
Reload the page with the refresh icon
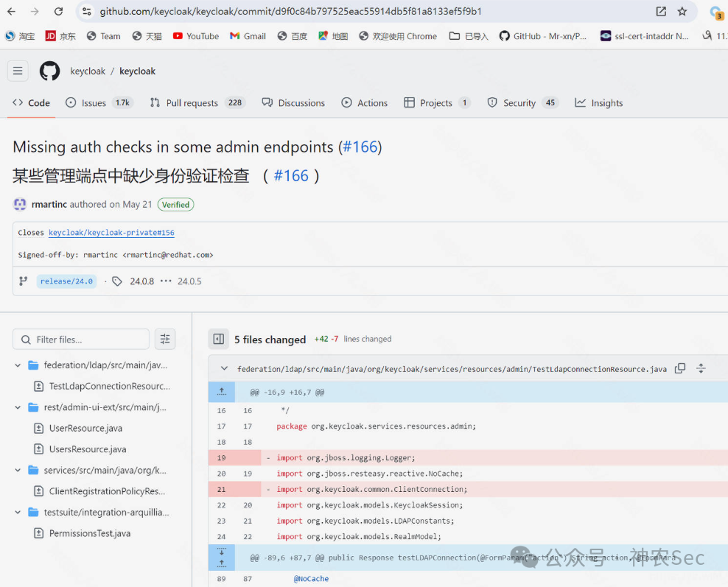click(x=58, y=11)
